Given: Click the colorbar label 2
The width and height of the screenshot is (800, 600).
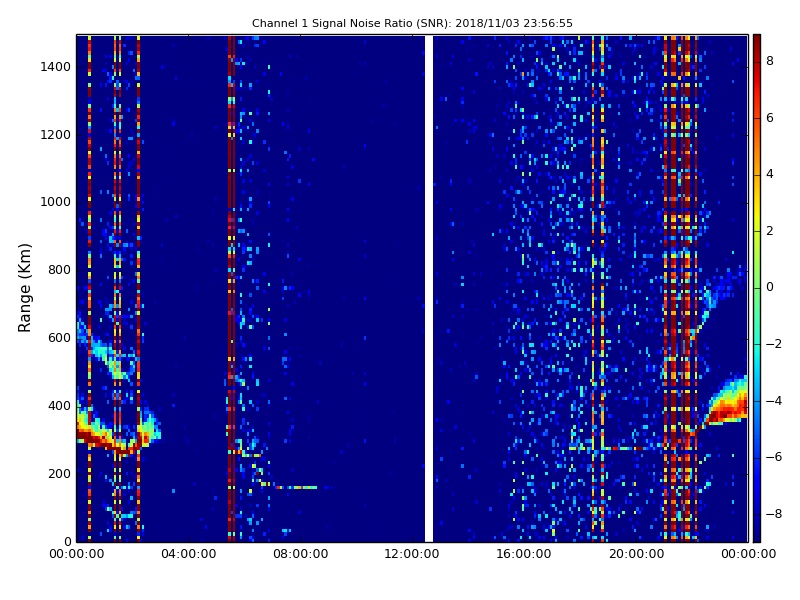Looking at the screenshot, I should click(x=770, y=231).
